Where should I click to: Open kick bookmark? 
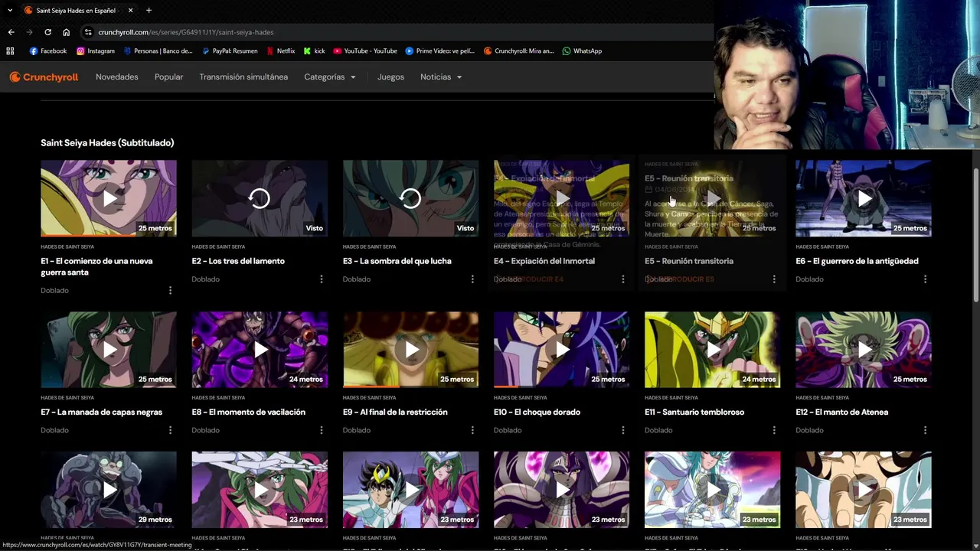(x=315, y=51)
